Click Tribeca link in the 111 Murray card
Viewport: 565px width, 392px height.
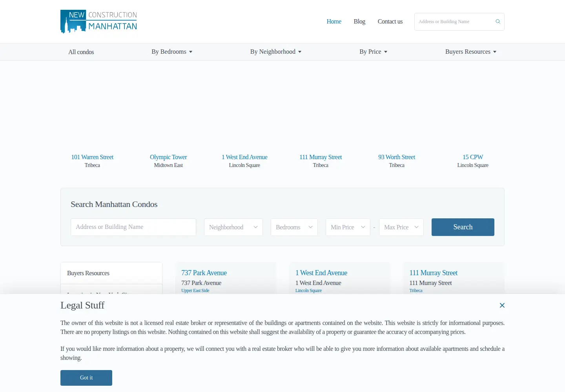coord(416,290)
